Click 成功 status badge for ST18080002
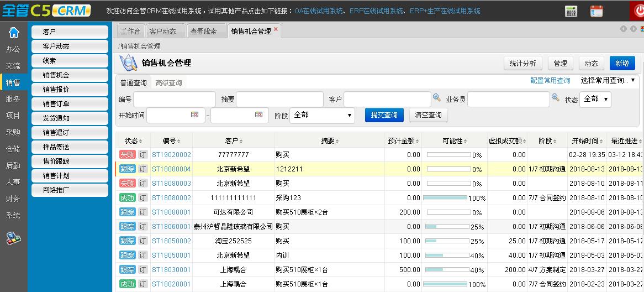644x292 pixels. (128, 198)
